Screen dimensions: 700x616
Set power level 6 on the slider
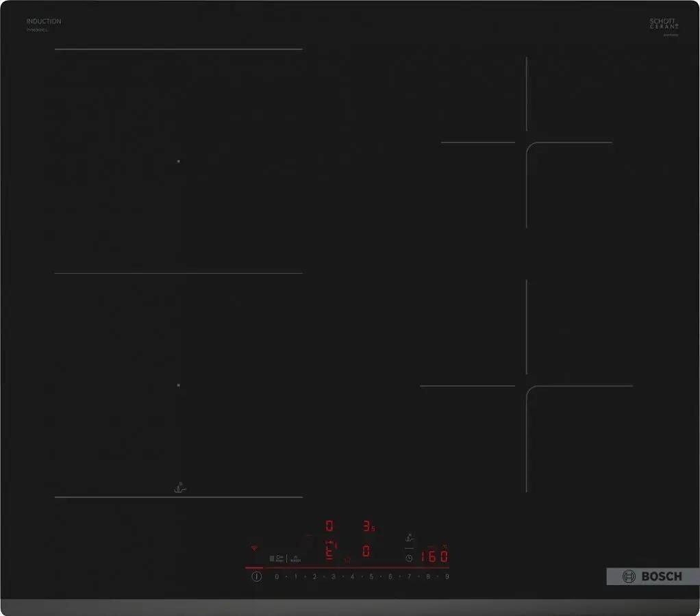(x=390, y=577)
